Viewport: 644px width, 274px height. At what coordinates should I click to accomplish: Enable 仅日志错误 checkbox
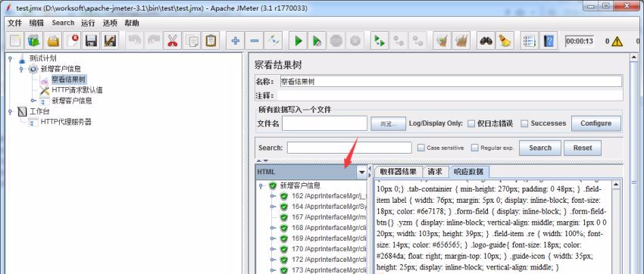tap(471, 123)
